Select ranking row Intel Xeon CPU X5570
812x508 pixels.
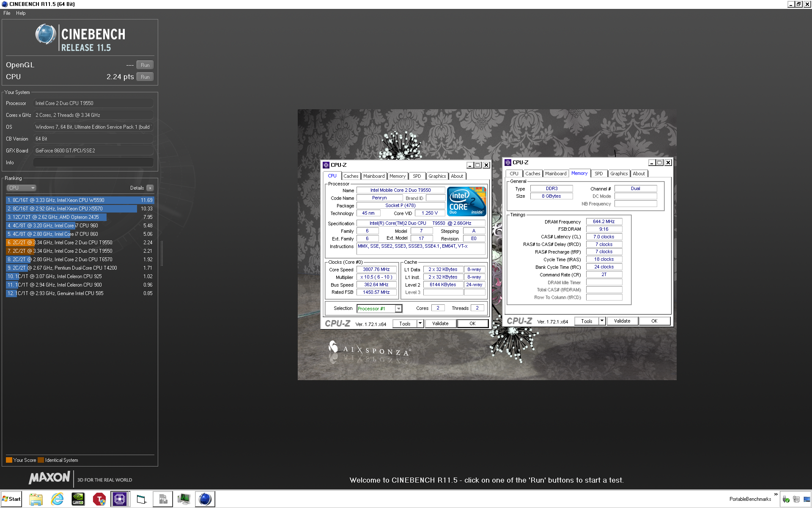click(x=80, y=209)
